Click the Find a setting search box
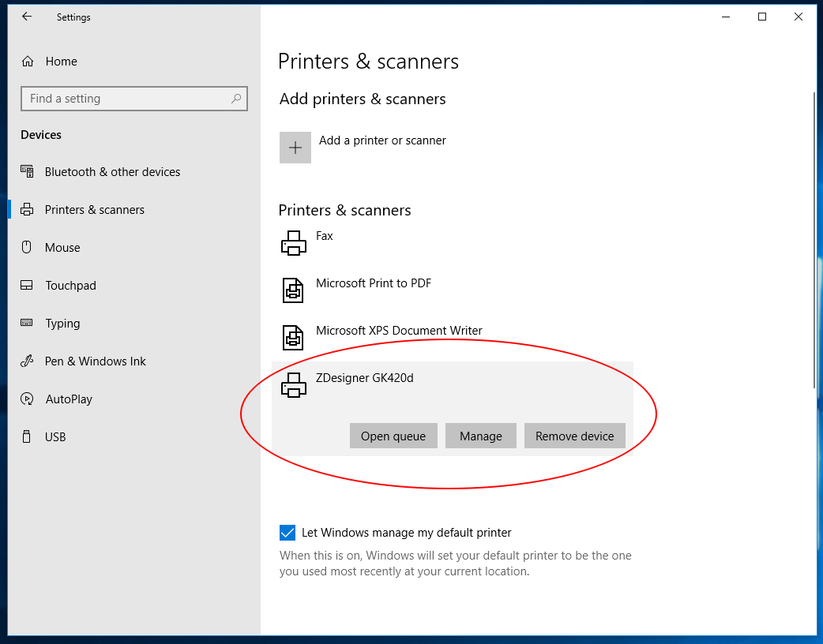 [x=133, y=98]
